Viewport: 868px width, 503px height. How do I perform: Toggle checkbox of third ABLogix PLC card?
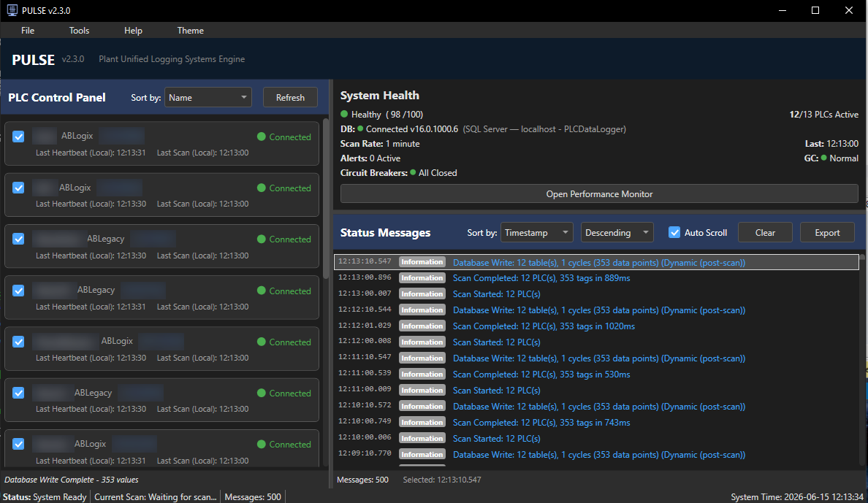[x=18, y=342]
